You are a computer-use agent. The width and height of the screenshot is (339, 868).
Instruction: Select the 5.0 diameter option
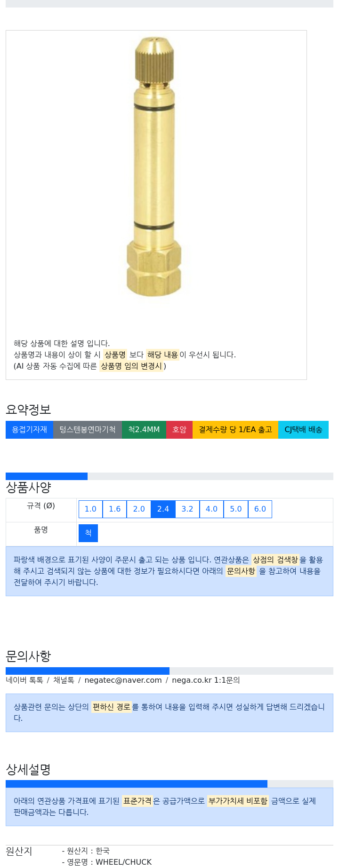(236, 509)
